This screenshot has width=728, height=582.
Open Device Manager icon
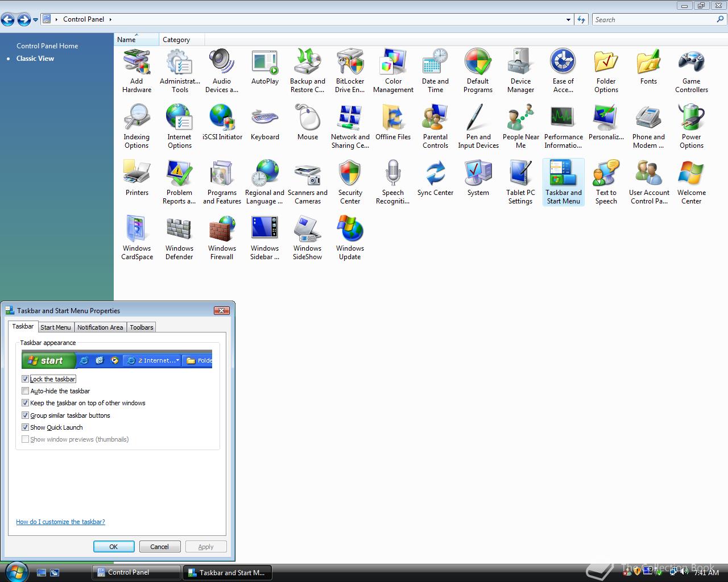pos(520,71)
